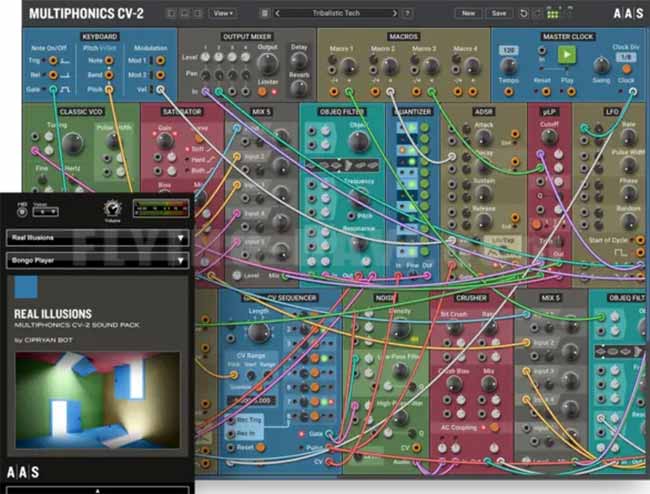
Task: Click the Real Illusions pack artwork
Action: [98, 400]
